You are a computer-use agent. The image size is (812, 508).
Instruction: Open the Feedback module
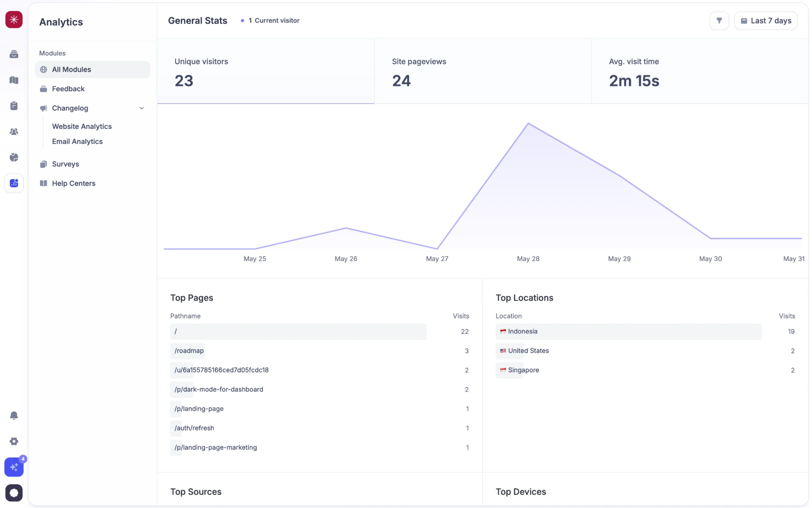coord(92,89)
